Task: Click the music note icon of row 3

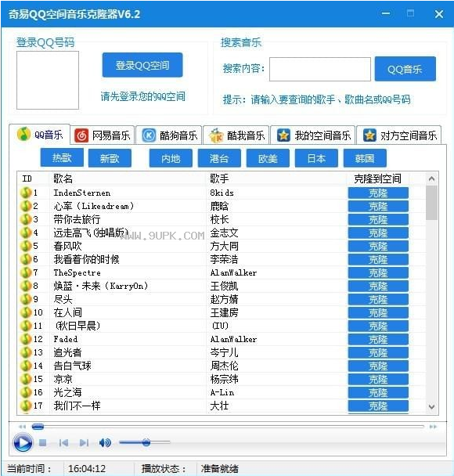Action: tap(26, 219)
